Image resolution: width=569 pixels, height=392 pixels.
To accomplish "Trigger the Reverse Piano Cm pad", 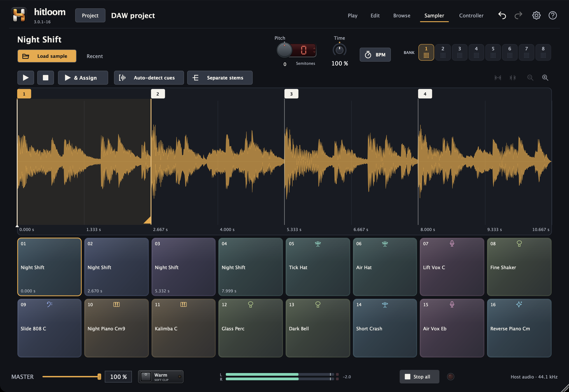I will point(519,328).
